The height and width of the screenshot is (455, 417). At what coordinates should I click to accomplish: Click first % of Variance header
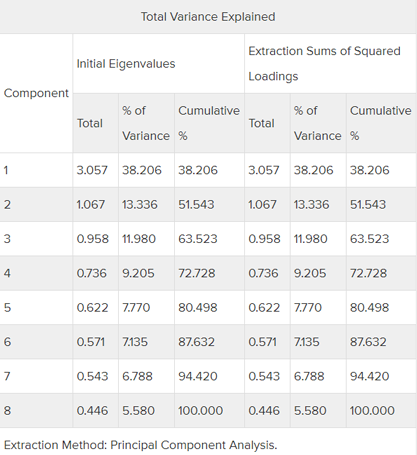click(146, 123)
